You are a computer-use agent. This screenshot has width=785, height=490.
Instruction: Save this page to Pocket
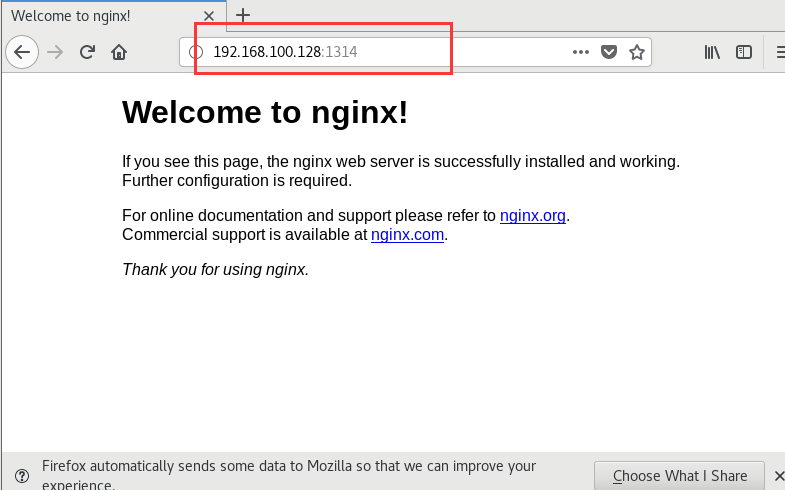609,52
